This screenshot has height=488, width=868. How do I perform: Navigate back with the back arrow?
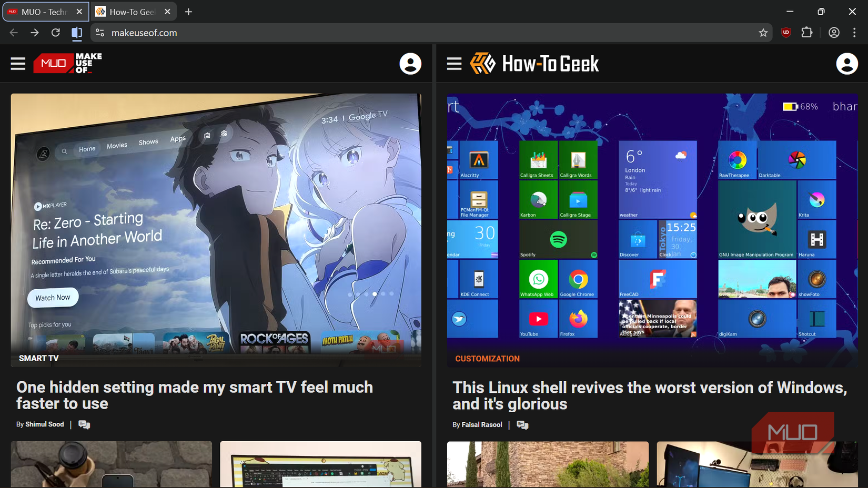[x=13, y=32]
